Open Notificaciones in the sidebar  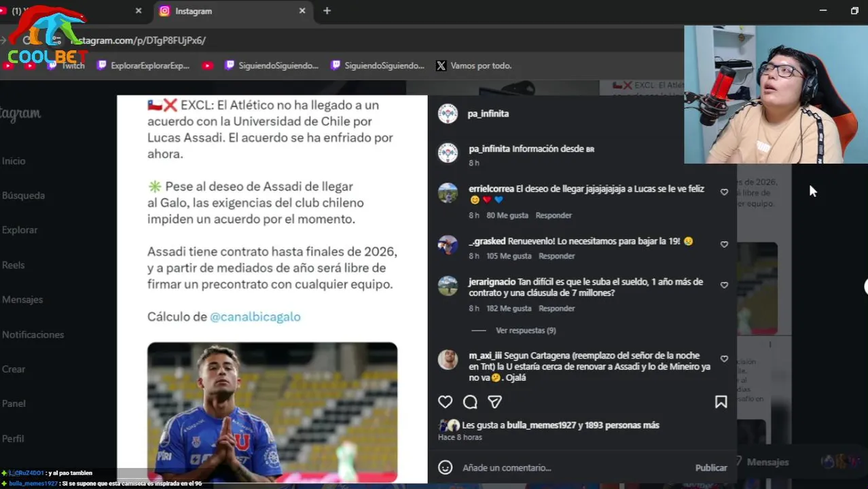33,334
